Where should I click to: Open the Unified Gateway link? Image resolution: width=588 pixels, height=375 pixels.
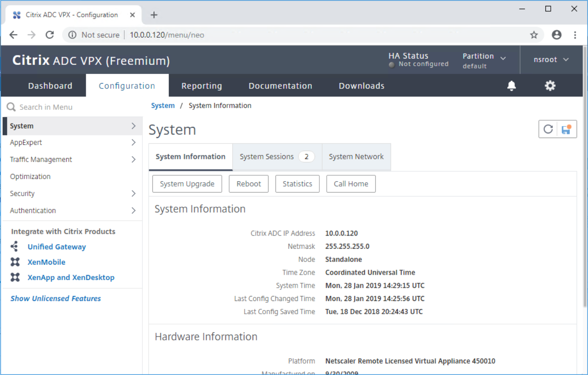coord(57,247)
